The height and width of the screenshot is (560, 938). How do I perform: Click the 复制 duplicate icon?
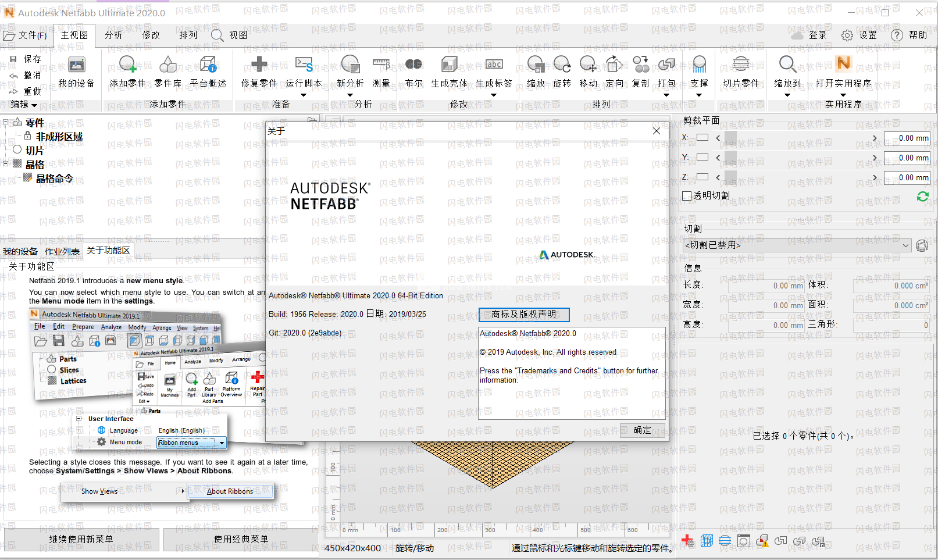click(640, 65)
